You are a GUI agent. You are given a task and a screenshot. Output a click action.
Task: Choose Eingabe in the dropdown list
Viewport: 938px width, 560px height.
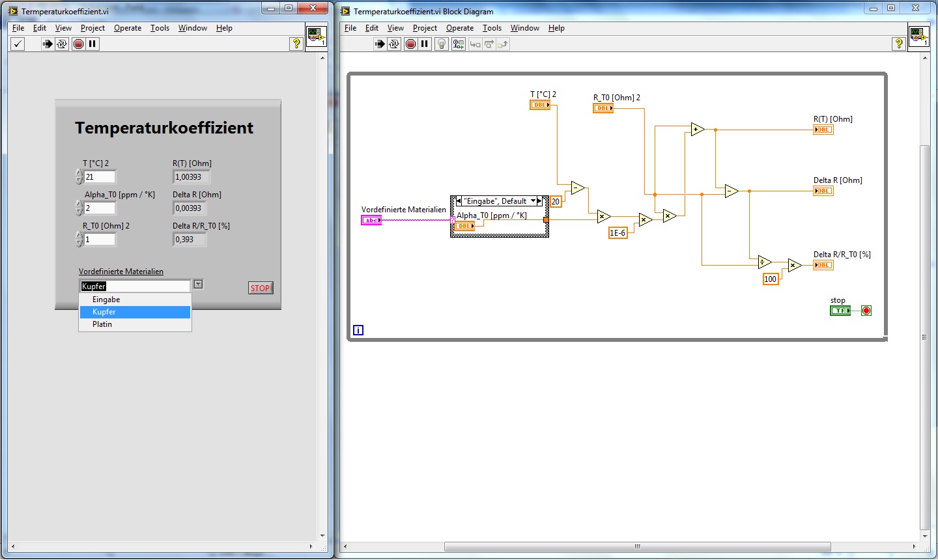106,300
